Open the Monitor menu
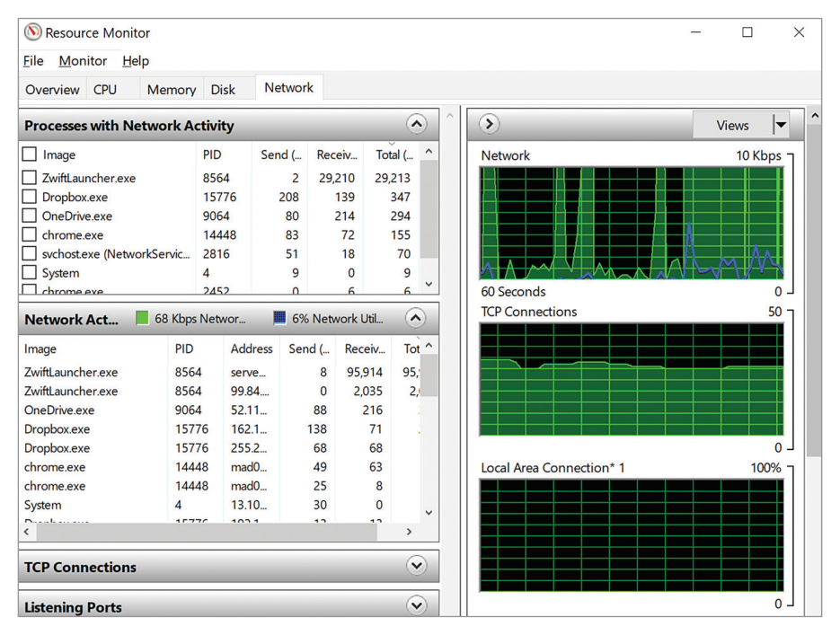This screenshot has width=840, height=635. (x=83, y=61)
